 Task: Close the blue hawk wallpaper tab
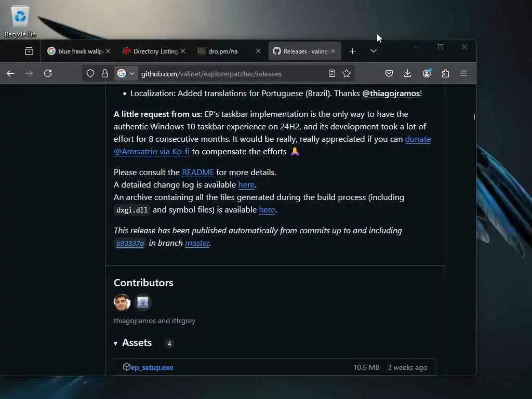coord(108,51)
